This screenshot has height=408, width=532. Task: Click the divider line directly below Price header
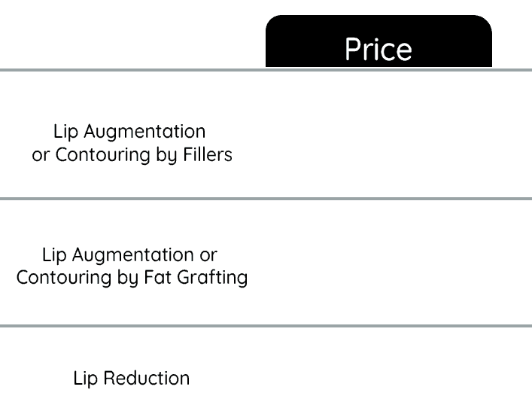(378, 70)
